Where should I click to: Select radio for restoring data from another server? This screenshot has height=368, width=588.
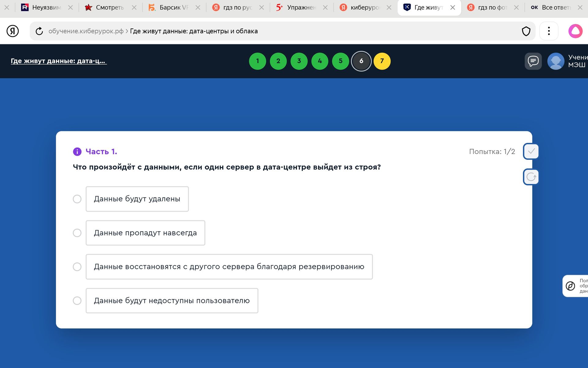pos(77,267)
